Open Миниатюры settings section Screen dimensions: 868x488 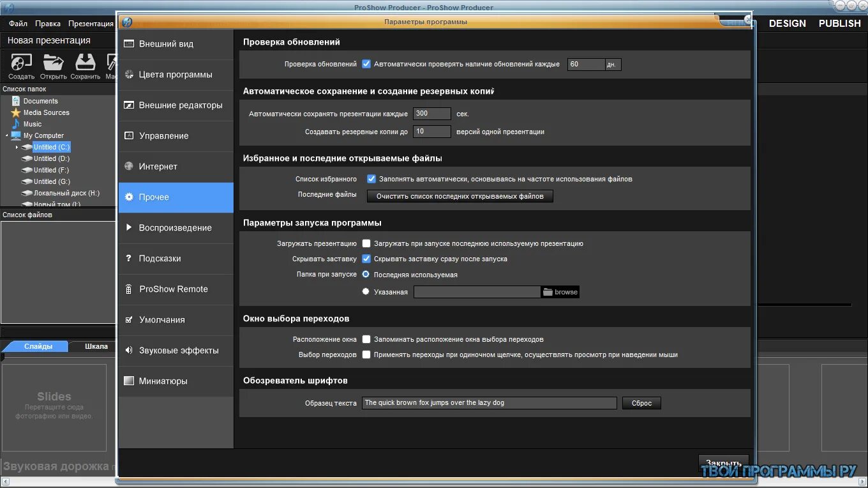click(176, 381)
